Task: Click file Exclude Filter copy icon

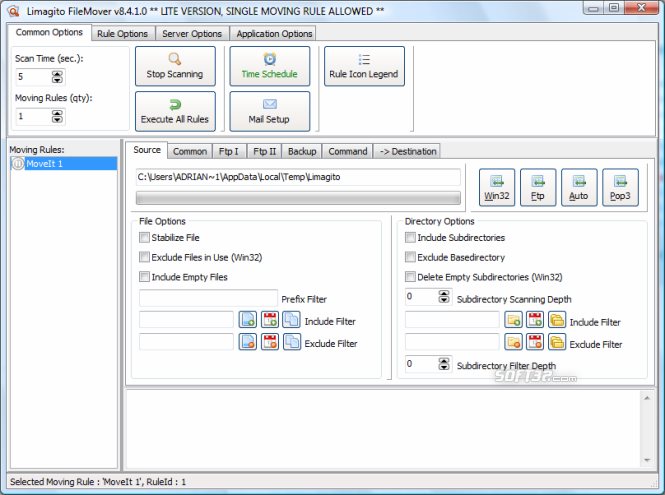Action: point(292,341)
